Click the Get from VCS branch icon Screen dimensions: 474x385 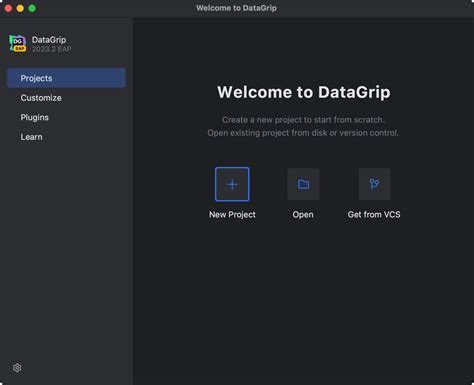[374, 184]
